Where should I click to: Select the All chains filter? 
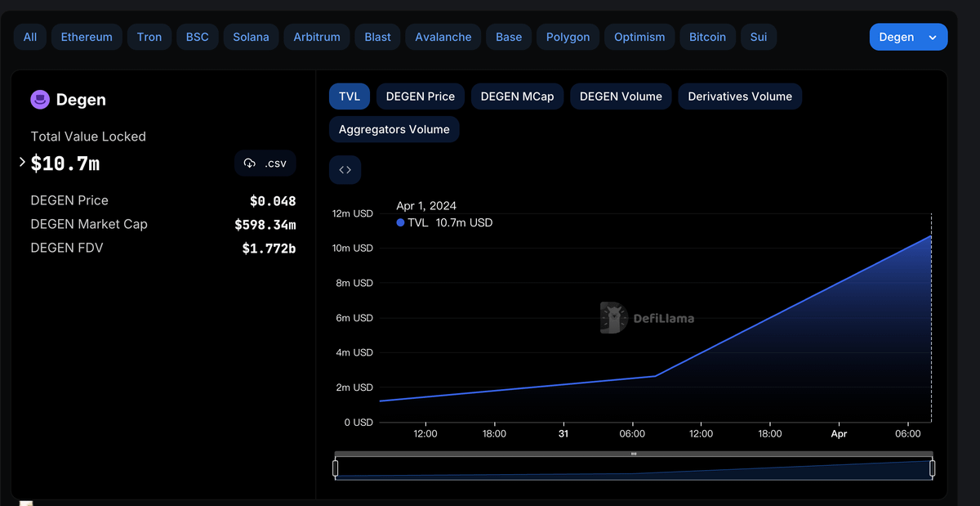pos(30,37)
